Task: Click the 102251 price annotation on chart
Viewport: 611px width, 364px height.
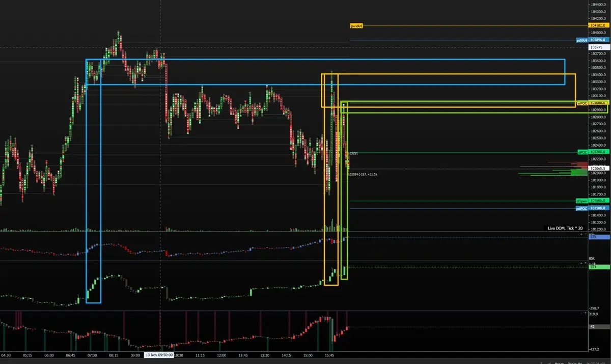Action: pos(353,153)
